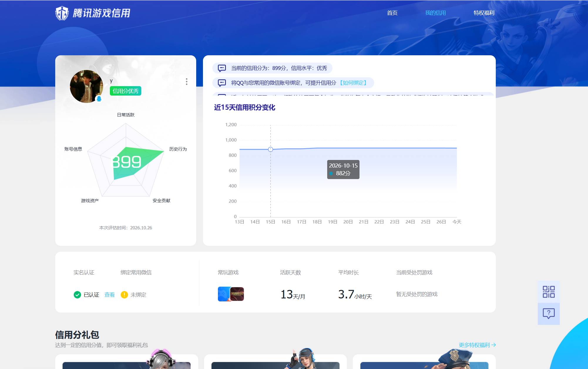Click the Tencent Game Credit shield logo
This screenshot has width=588, height=369.
click(62, 13)
